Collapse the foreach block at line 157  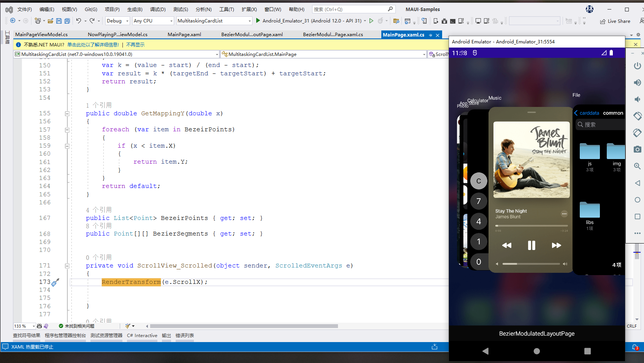pos(67,130)
